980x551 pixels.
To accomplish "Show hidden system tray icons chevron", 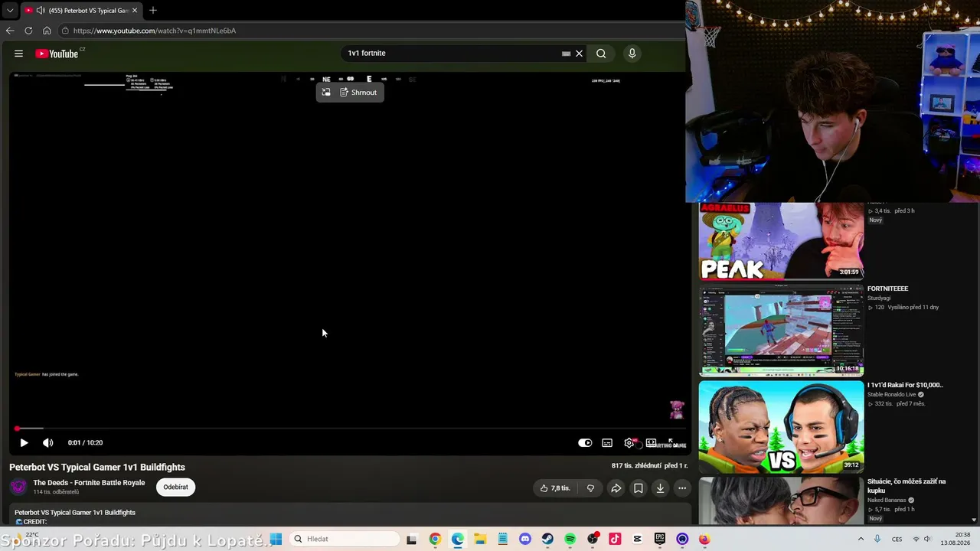I will pos(861,539).
